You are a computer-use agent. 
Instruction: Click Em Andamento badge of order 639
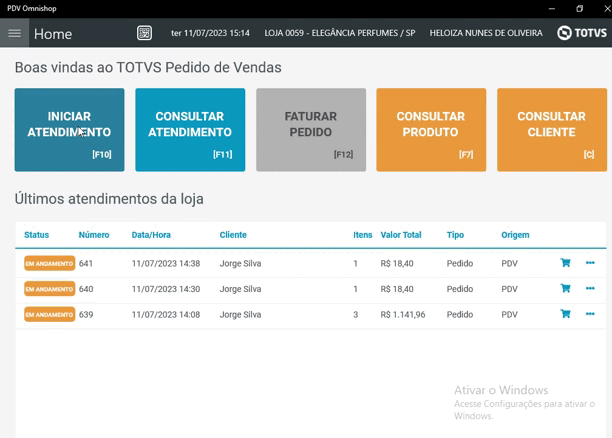tap(50, 315)
